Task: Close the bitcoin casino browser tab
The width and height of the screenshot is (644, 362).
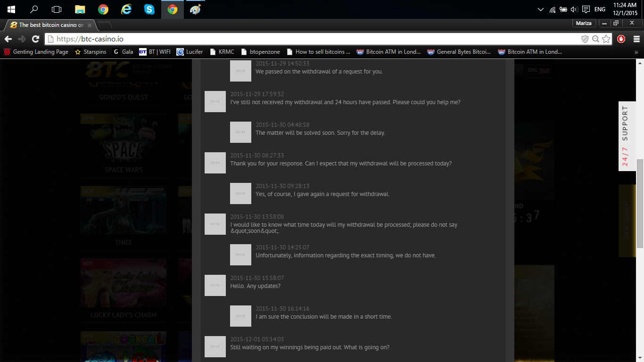Action: pos(90,25)
